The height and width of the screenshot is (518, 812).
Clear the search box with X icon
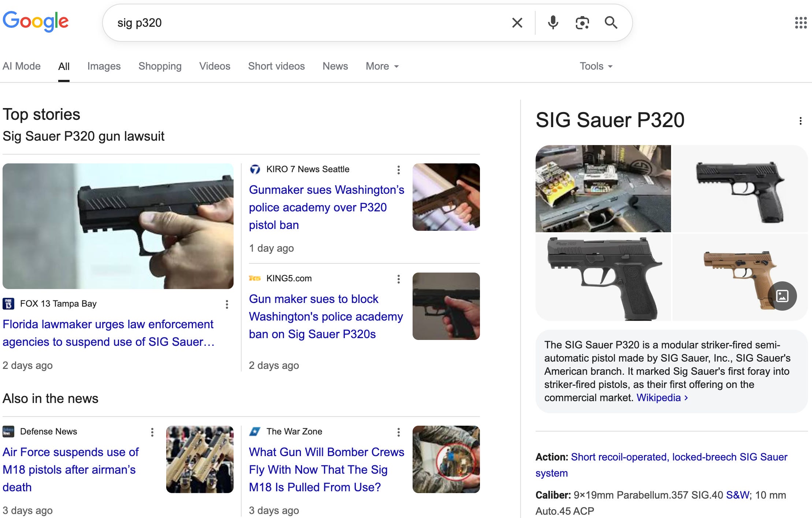tap(517, 23)
